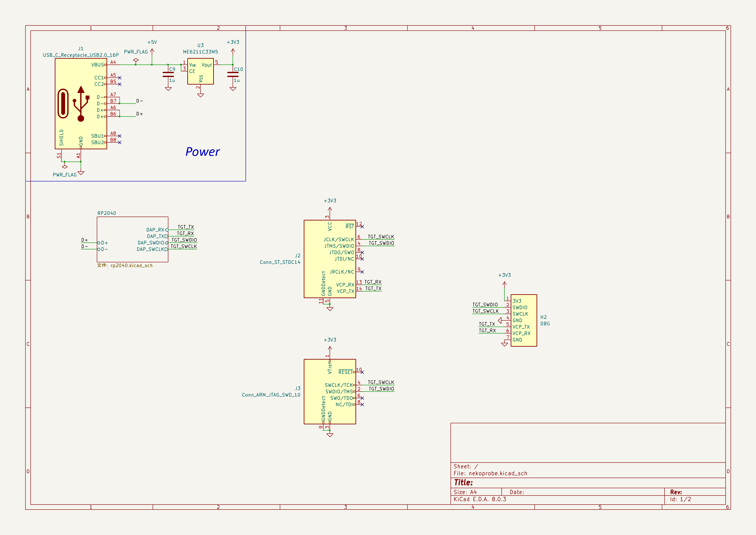Select the USB trident logo inside J1

pos(81,104)
